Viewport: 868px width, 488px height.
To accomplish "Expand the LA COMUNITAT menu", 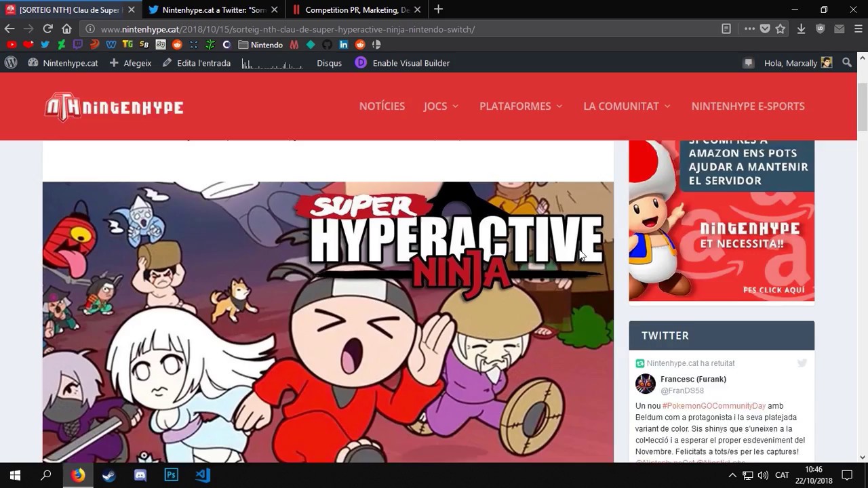I will point(627,106).
